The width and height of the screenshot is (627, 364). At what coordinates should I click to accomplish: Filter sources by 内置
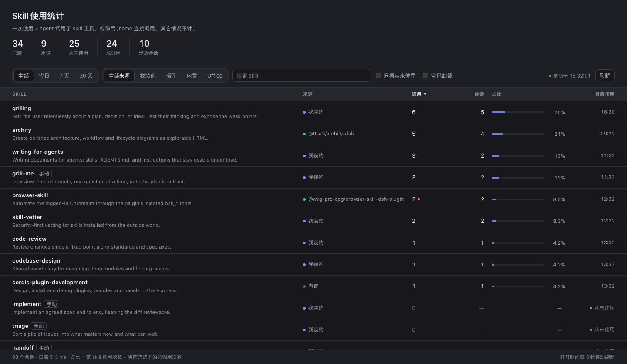192,75
